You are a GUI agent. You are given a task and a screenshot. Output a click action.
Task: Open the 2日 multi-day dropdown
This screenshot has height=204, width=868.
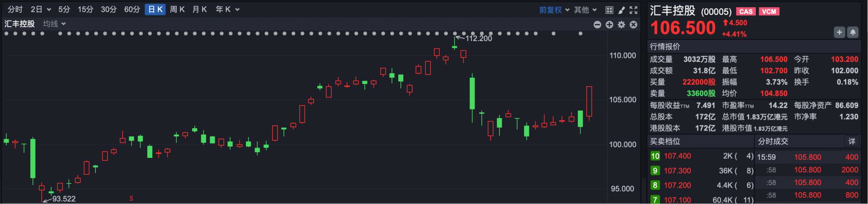41,9
